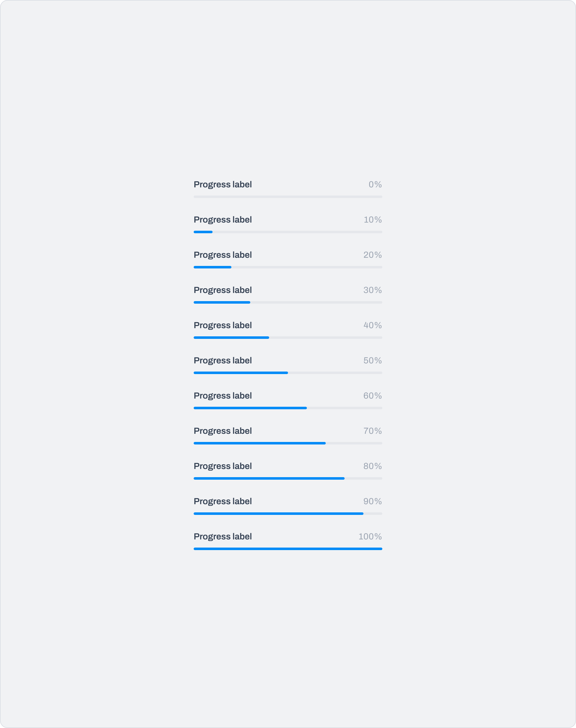Select the 80% percentage text
Image resolution: width=576 pixels, height=728 pixels.
(373, 466)
